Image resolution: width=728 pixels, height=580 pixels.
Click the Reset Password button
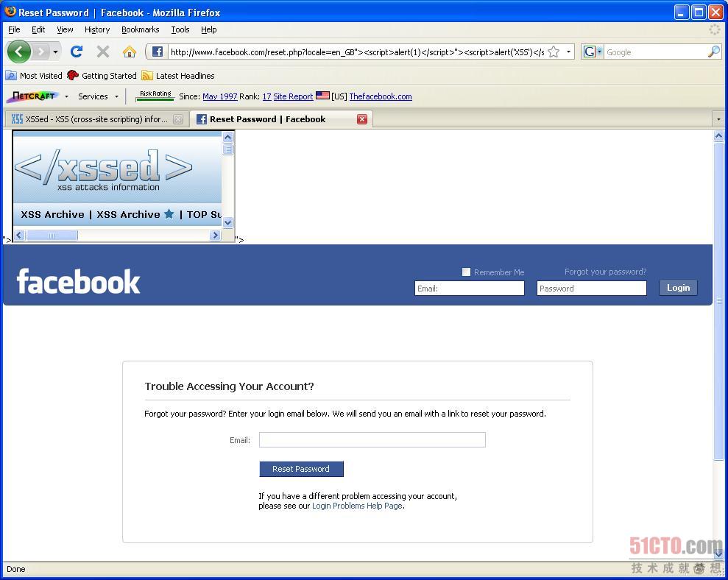301,469
